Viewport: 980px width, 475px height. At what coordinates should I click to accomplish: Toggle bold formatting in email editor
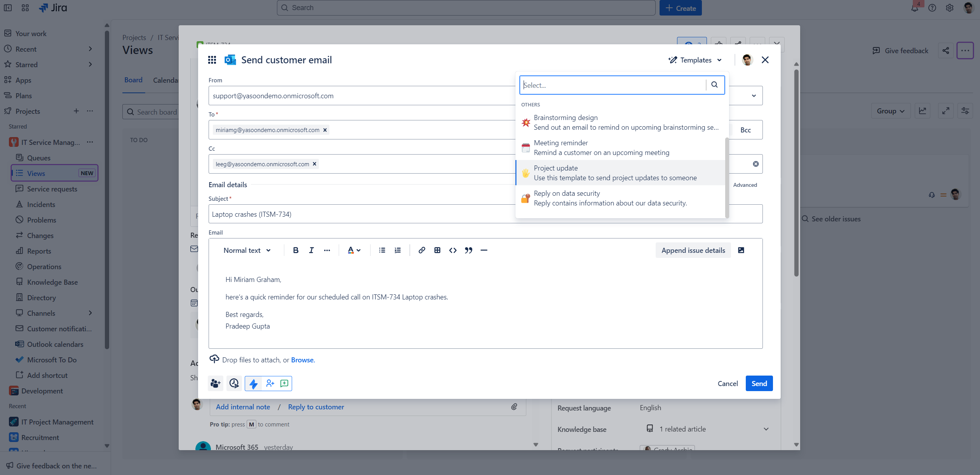click(296, 250)
